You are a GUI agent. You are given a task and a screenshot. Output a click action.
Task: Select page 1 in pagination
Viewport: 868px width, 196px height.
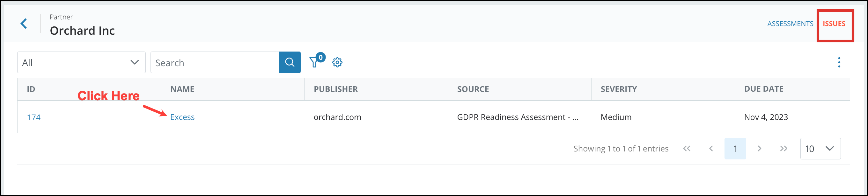click(x=735, y=149)
